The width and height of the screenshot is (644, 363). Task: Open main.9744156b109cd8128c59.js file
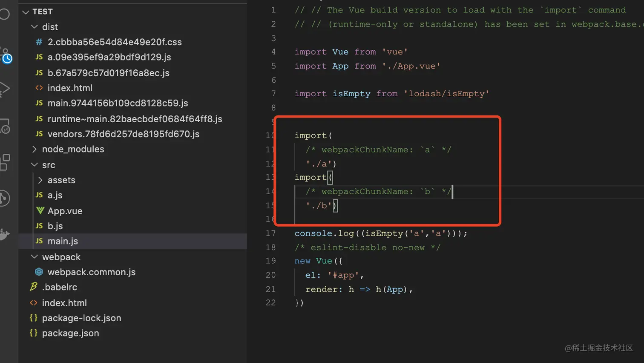[x=118, y=103]
